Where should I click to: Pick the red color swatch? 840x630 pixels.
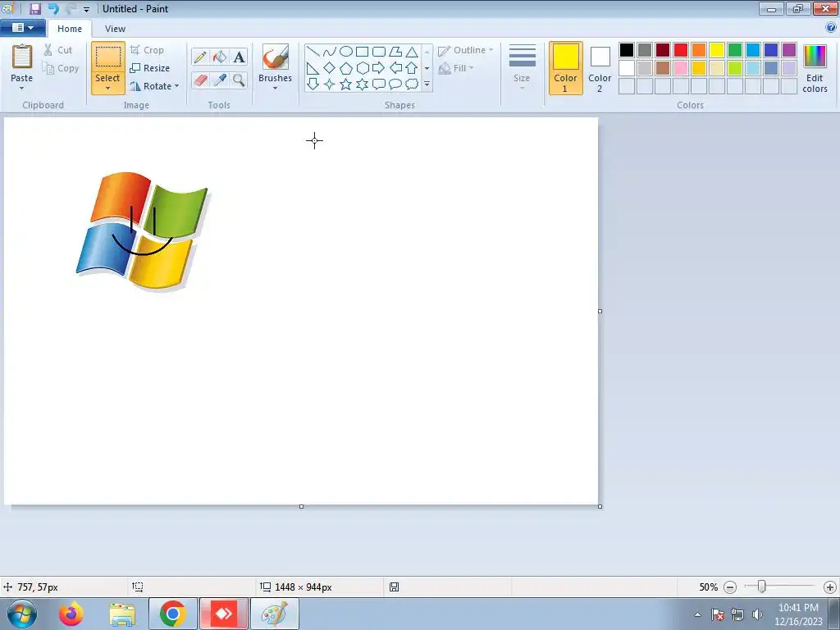[681, 50]
